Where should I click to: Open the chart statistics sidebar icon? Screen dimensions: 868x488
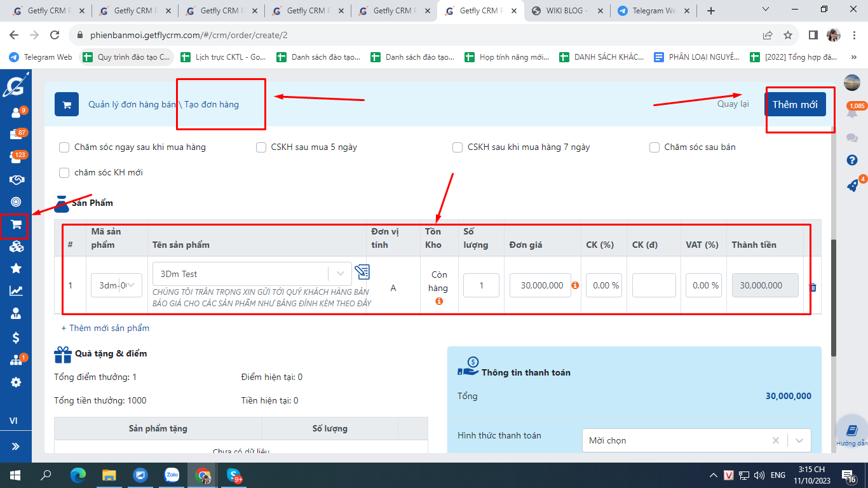click(x=16, y=291)
